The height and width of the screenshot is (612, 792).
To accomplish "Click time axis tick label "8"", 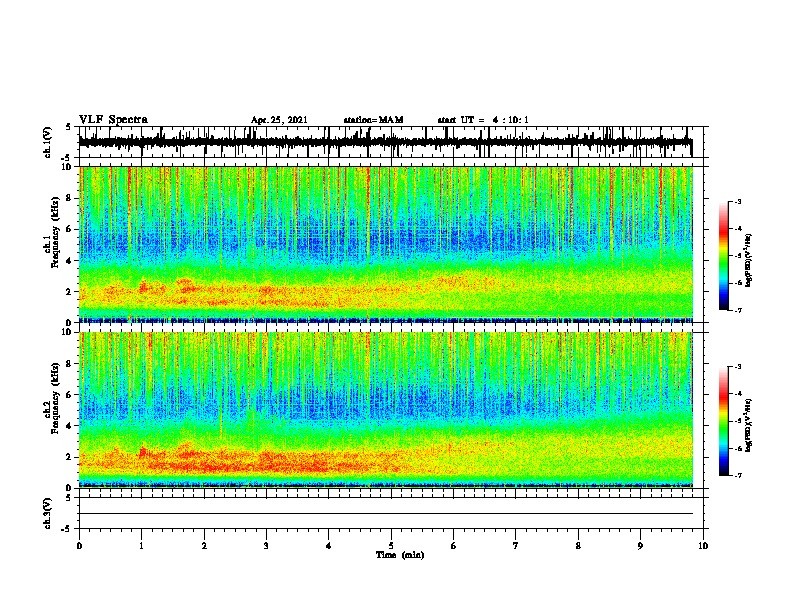I will (x=578, y=546).
